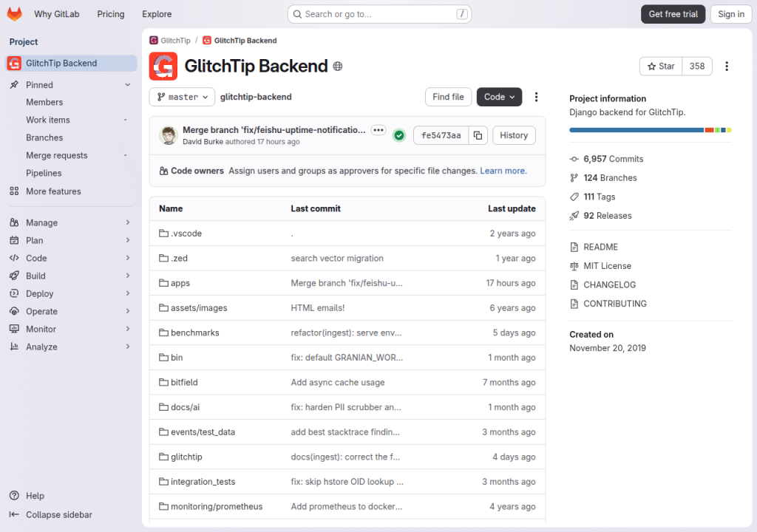
Task: Expand the Deploy menu chevron
Action: [127, 293]
